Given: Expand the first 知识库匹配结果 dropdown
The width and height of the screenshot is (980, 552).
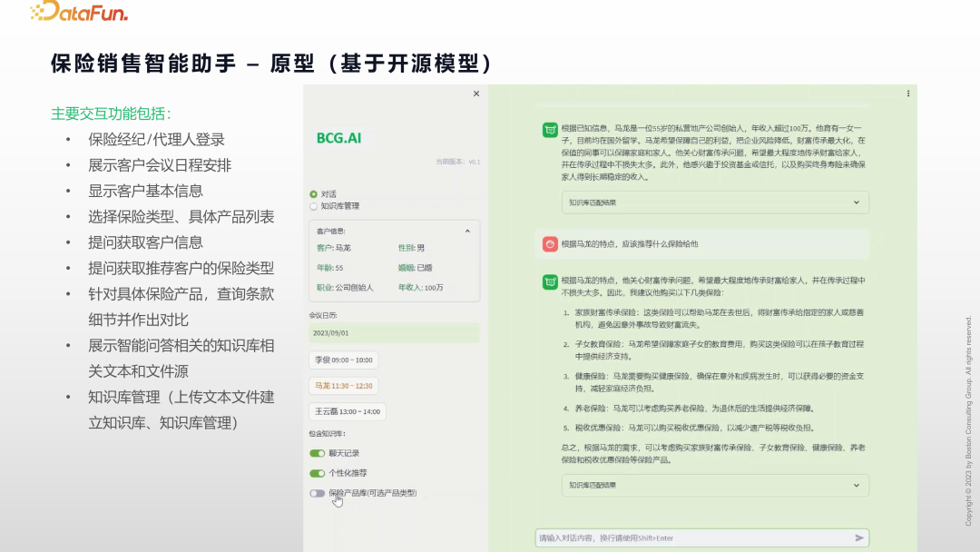Looking at the screenshot, I should (856, 202).
